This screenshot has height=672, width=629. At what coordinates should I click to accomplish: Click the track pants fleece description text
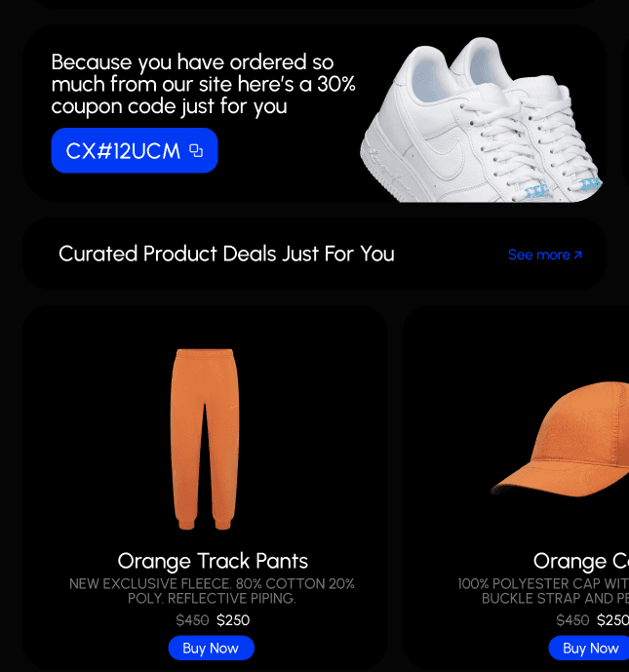click(212, 591)
